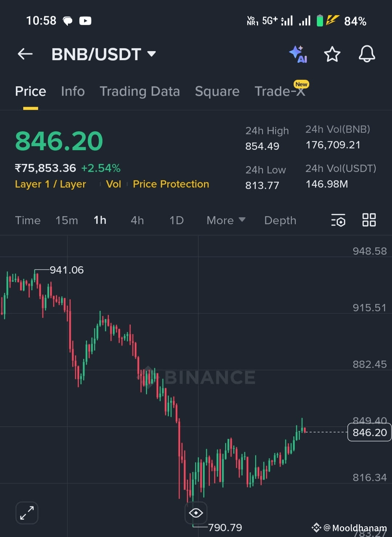Add pair to favorites with star icon

332,54
